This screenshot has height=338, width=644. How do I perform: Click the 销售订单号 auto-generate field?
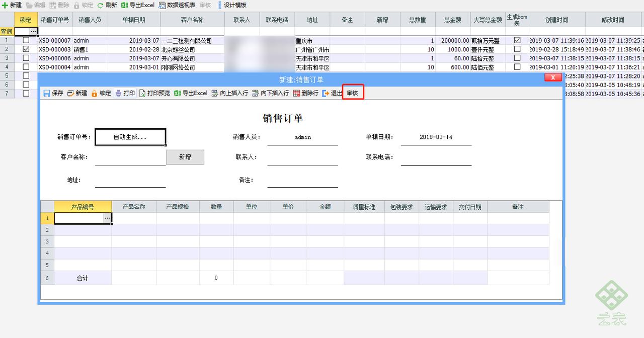point(130,137)
